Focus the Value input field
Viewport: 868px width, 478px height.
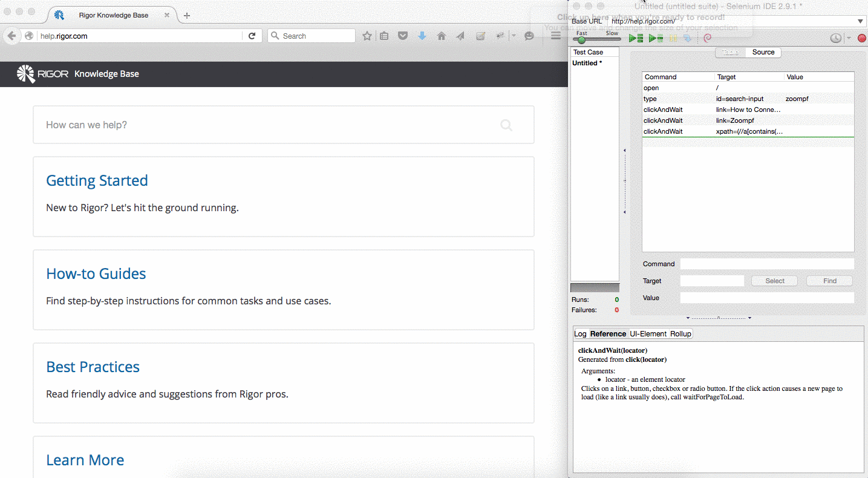click(x=767, y=298)
